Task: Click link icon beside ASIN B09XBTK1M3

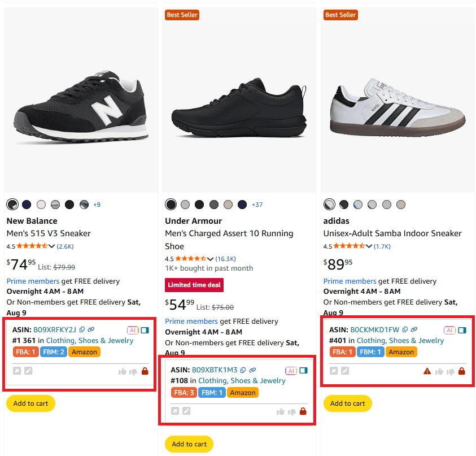Action: pos(251,371)
